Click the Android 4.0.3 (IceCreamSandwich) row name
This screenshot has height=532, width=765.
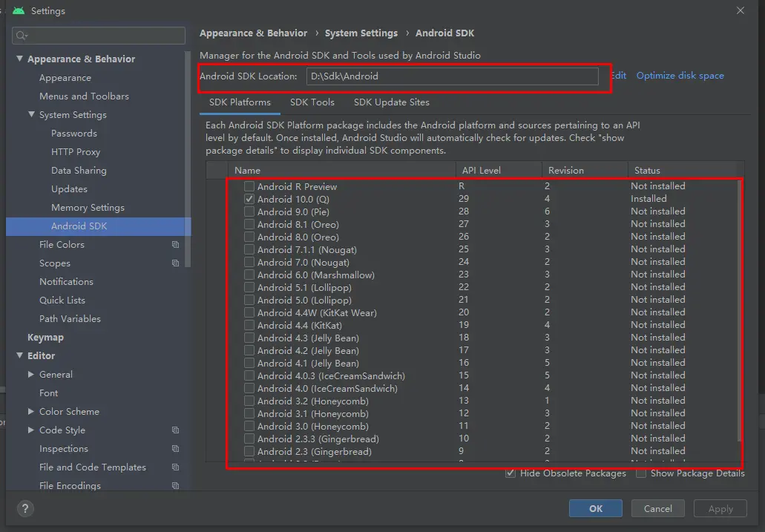[x=331, y=376]
